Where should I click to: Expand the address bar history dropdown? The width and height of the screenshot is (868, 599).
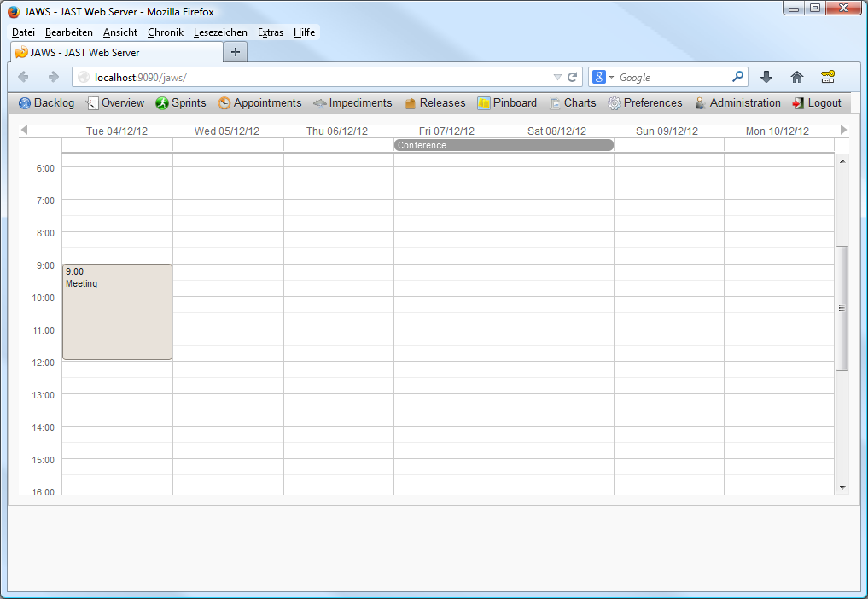click(x=559, y=77)
